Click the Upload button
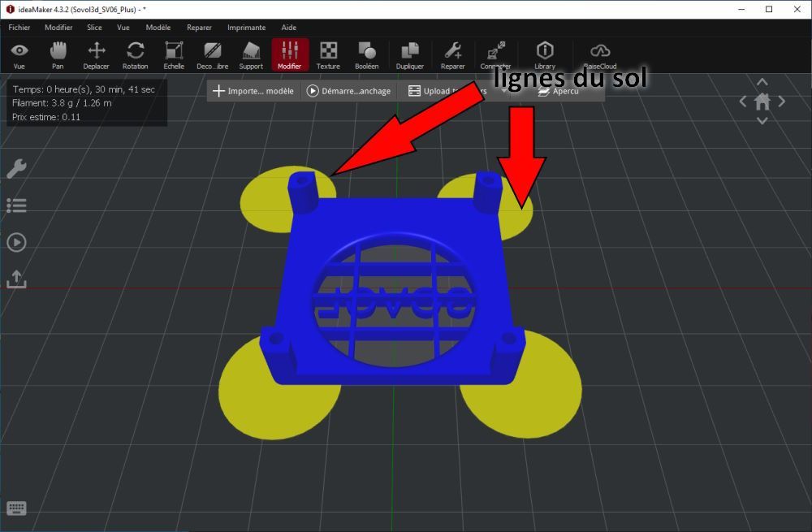The width and height of the screenshot is (812, 532). coord(448,91)
